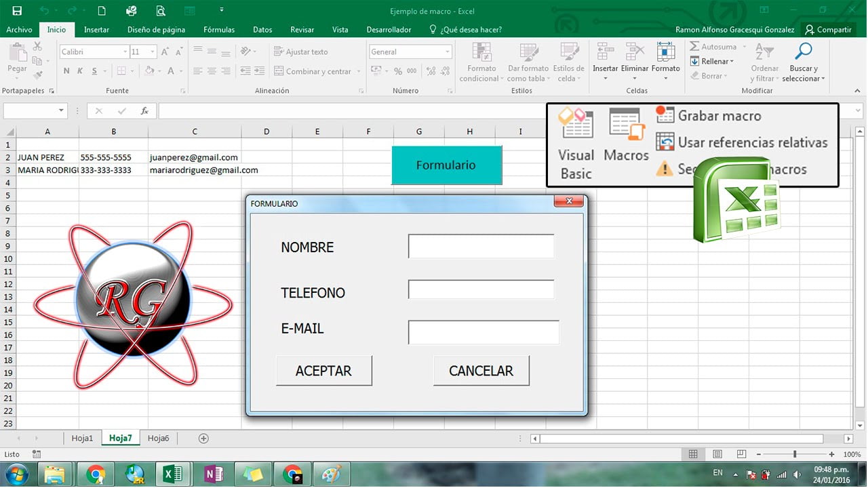
Task: Click the NOMBRE text input field
Action: 481,247
